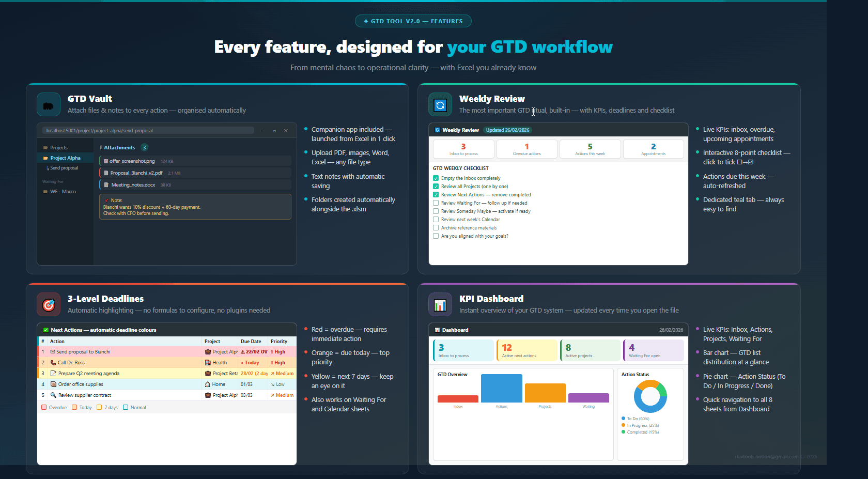Screen dimensions: 868x479
Task: Click the 'Updated 26/02/2026' badge
Action: point(507,130)
